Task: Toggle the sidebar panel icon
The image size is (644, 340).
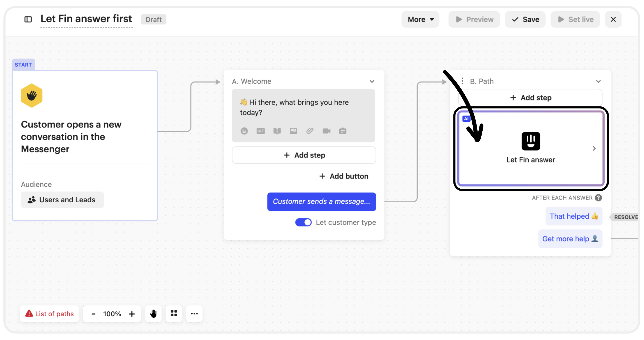Action: pyautogui.click(x=28, y=19)
